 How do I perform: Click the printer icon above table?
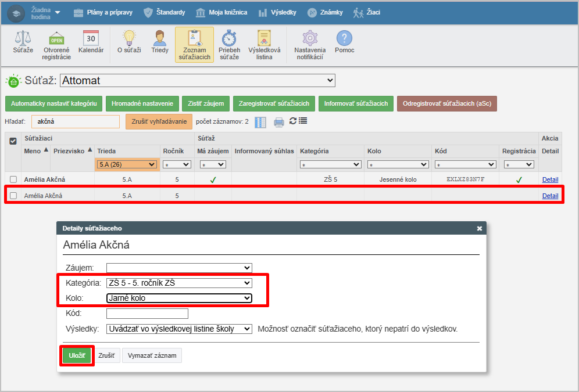tap(279, 122)
